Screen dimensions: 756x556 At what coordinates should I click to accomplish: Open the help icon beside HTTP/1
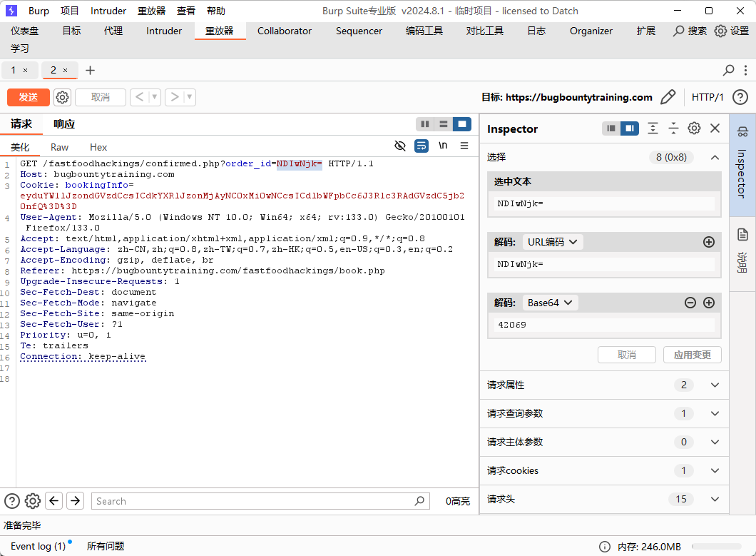pos(740,98)
